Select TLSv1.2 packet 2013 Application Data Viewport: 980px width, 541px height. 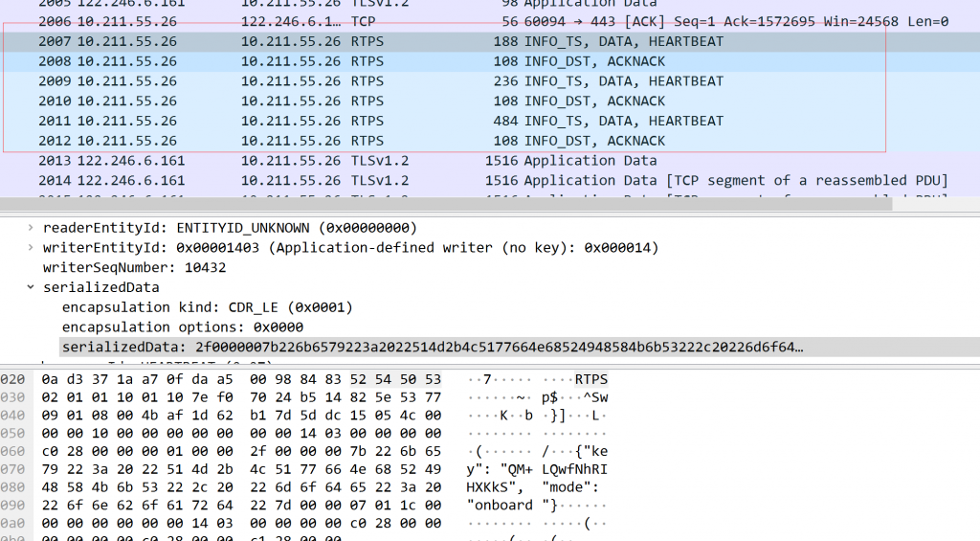coord(383,161)
